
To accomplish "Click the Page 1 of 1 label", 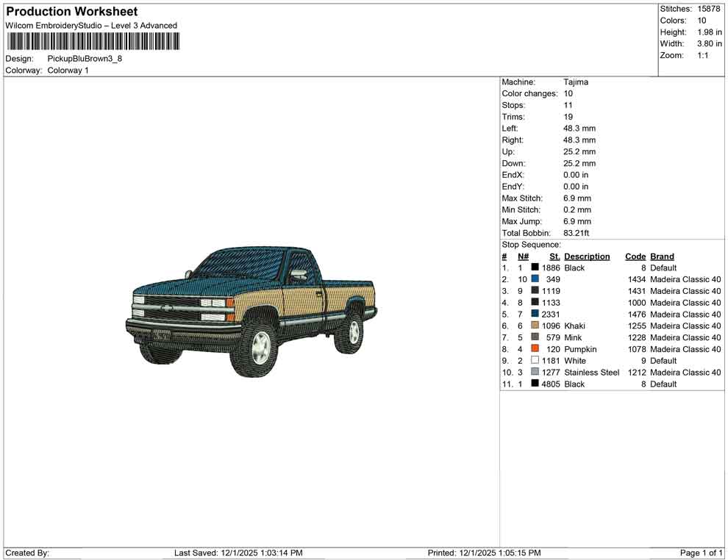I will coord(699,553).
